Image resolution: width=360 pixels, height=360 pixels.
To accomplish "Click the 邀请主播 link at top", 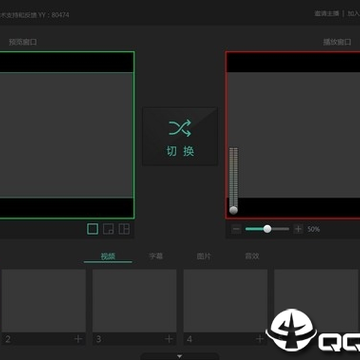I will (x=327, y=14).
